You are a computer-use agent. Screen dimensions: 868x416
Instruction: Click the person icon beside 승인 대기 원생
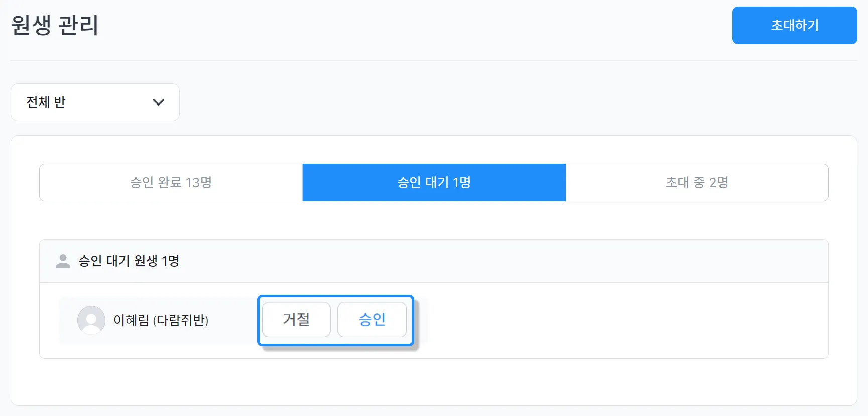63,261
